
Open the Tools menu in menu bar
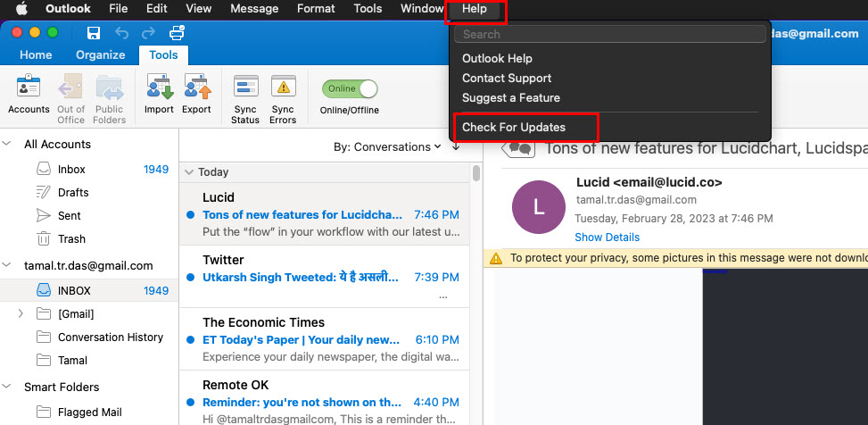pos(368,8)
